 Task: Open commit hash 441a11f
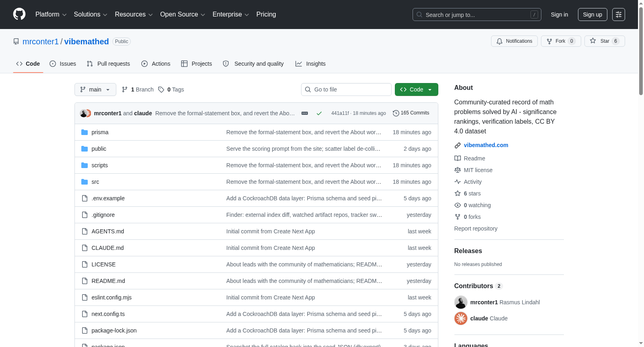[x=340, y=113]
